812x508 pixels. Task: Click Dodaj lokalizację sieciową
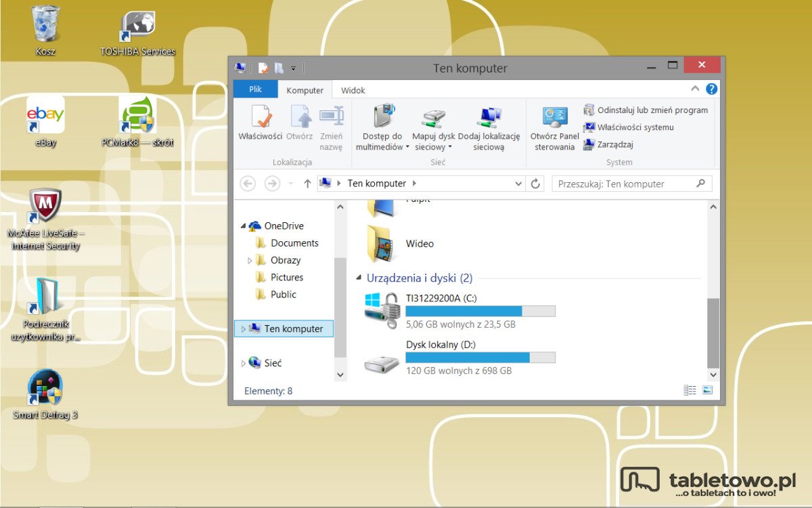pyautogui.click(x=489, y=127)
